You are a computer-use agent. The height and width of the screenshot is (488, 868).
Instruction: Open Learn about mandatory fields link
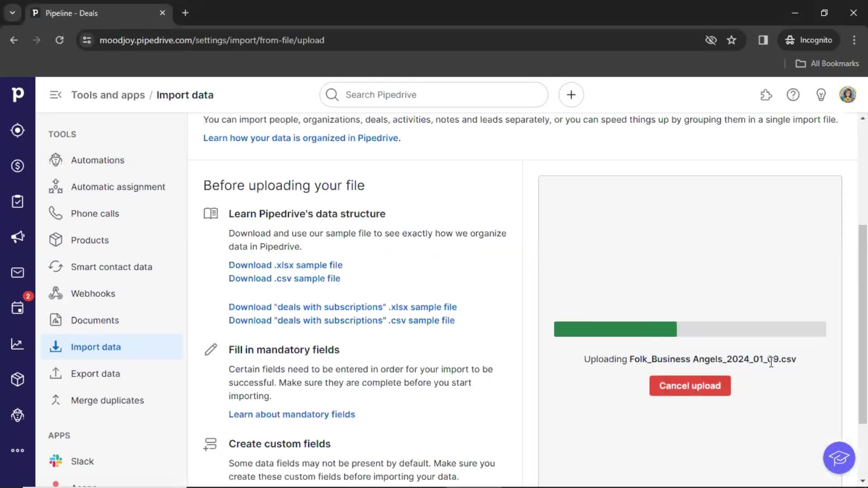pyautogui.click(x=292, y=414)
